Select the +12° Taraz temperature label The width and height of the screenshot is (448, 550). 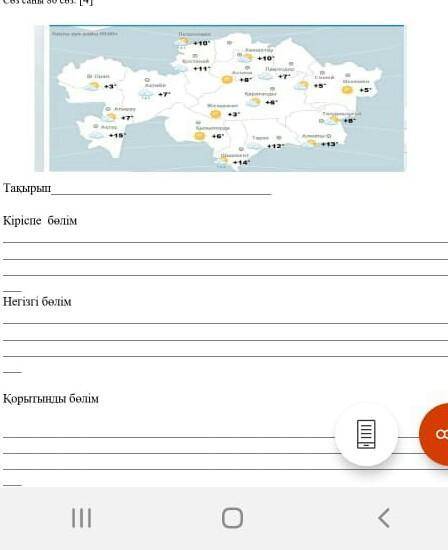(x=276, y=146)
